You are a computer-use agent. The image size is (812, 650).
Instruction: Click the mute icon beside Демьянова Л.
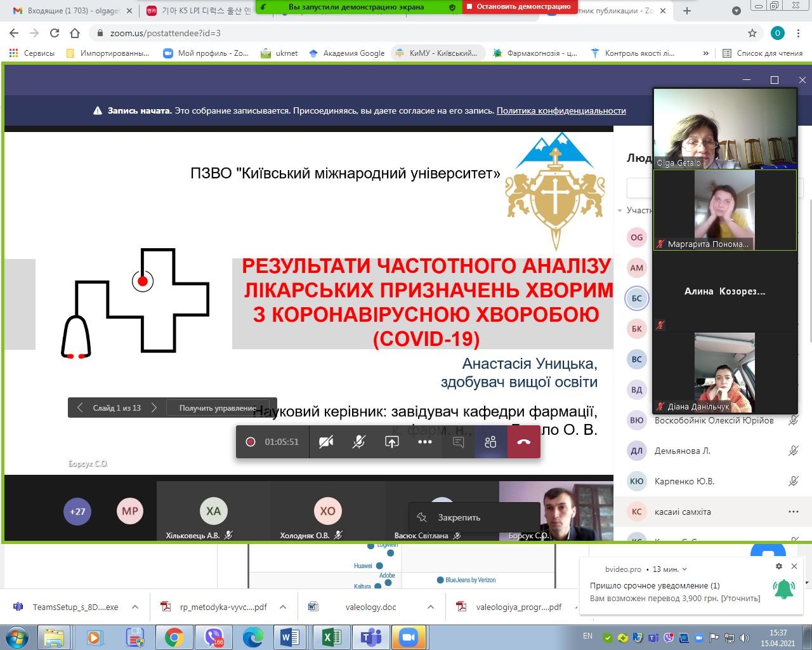[794, 451]
